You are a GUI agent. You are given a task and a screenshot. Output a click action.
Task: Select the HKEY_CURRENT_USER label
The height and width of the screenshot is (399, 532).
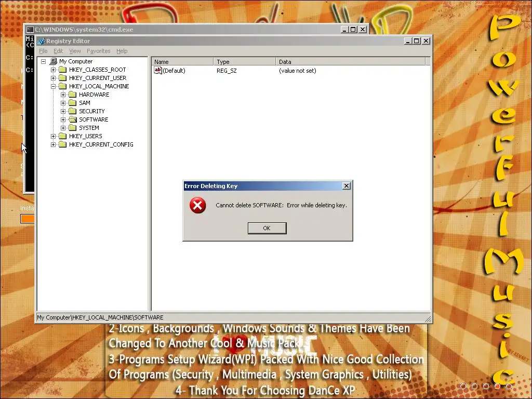tap(98, 78)
